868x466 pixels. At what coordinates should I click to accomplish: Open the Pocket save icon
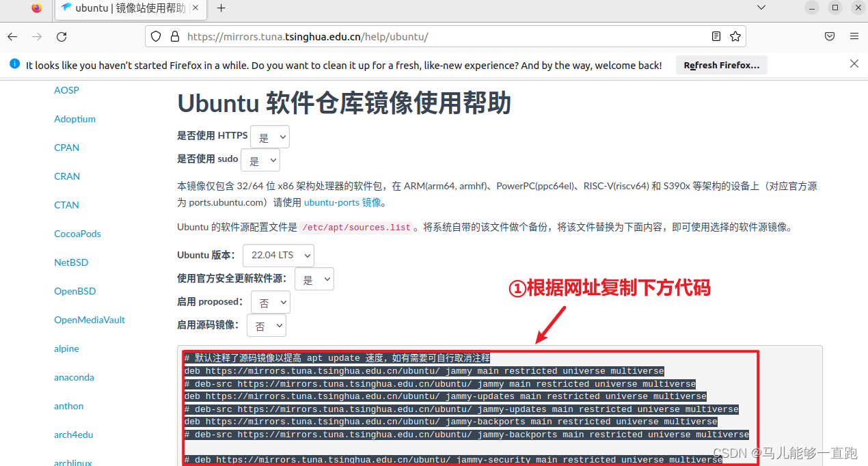829,36
